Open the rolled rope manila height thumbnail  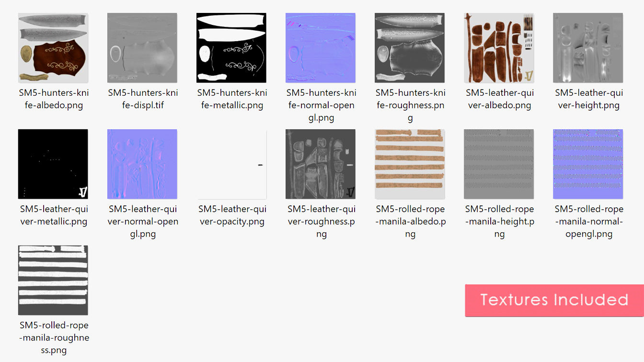499,164
